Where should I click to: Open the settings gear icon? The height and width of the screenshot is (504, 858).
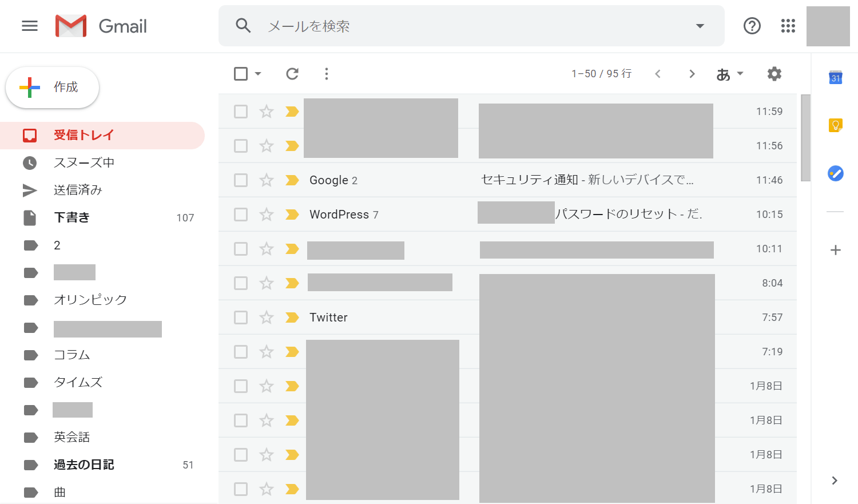tap(774, 74)
